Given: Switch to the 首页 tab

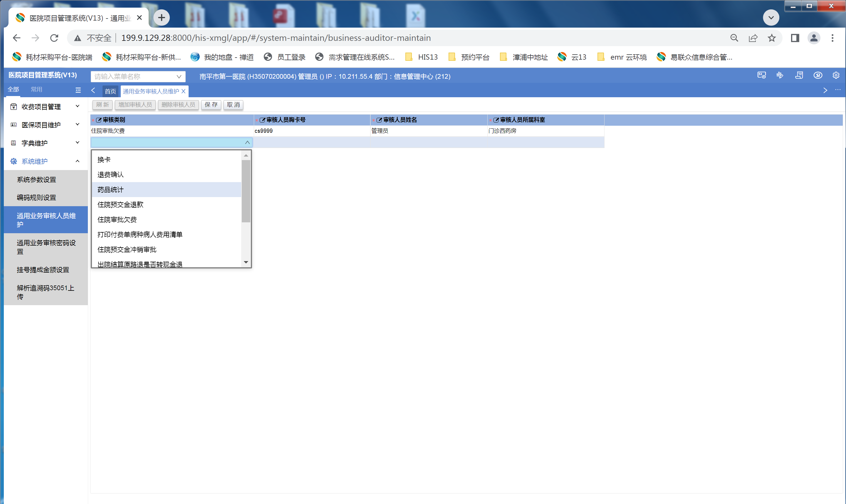Looking at the screenshot, I should [110, 91].
